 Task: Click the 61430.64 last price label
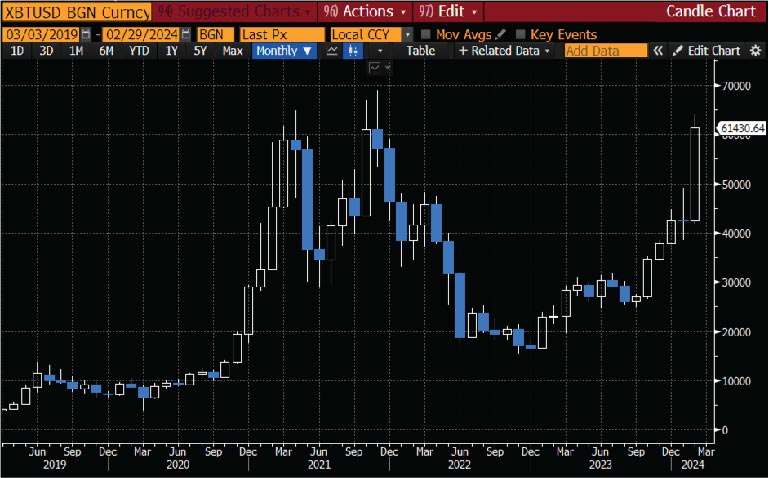[x=743, y=128]
